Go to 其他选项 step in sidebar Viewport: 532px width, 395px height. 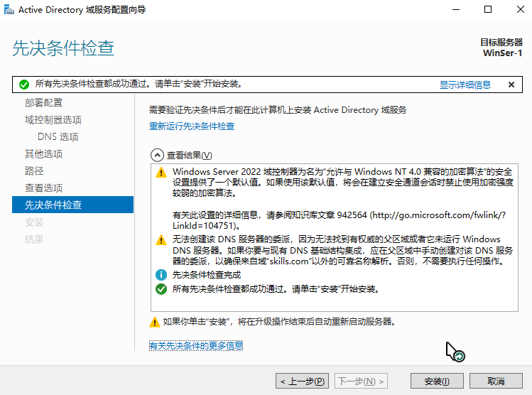tap(44, 154)
